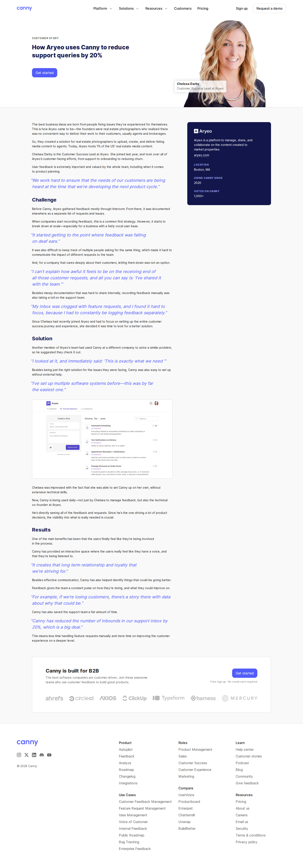This screenshot has width=303, height=868.
Task: Click the Aryeo logo icon in sidebar card
Action: 196,131
